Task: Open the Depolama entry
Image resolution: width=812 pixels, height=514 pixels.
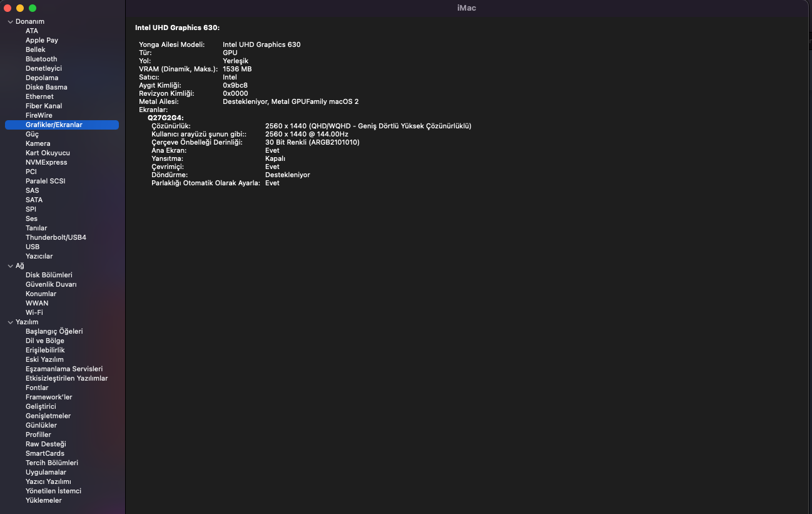Action: click(x=41, y=78)
